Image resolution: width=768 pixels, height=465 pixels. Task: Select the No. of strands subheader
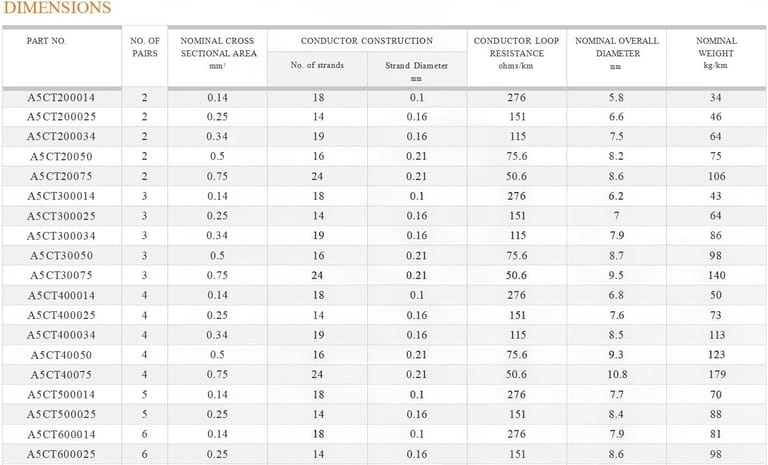tap(317, 66)
